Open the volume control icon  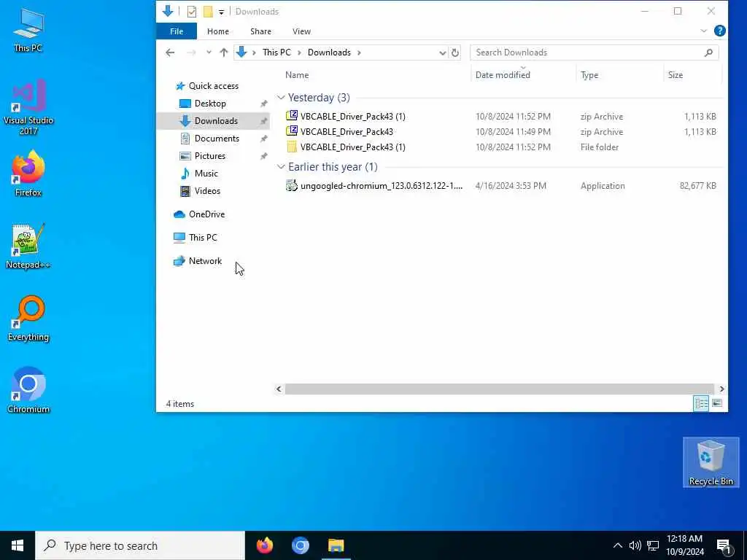635,545
